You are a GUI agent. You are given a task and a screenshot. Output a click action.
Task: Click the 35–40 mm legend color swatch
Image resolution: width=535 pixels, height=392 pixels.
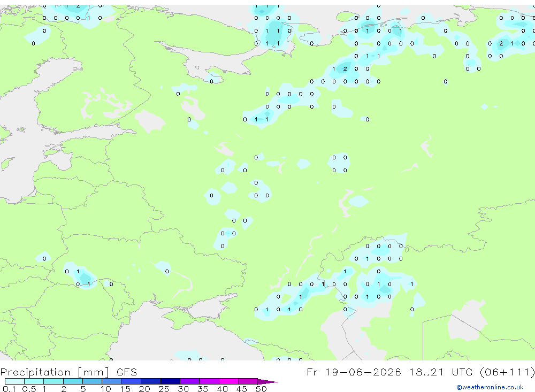click(x=209, y=381)
